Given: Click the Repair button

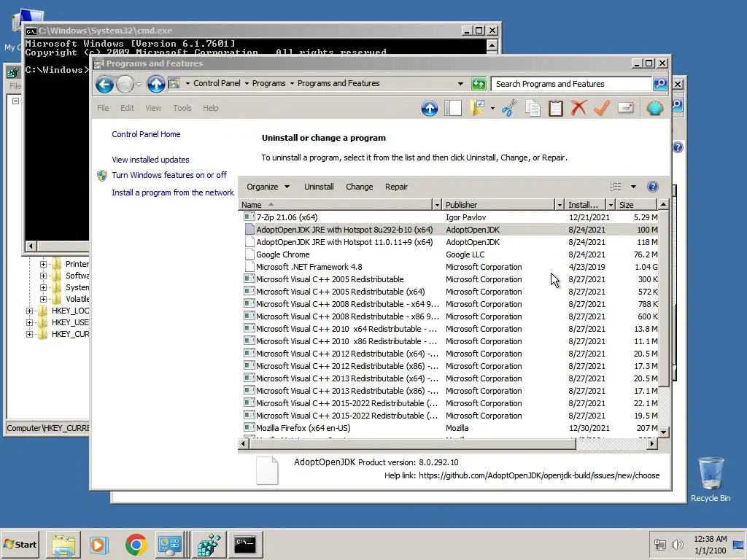Looking at the screenshot, I should click(x=396, y=187).
